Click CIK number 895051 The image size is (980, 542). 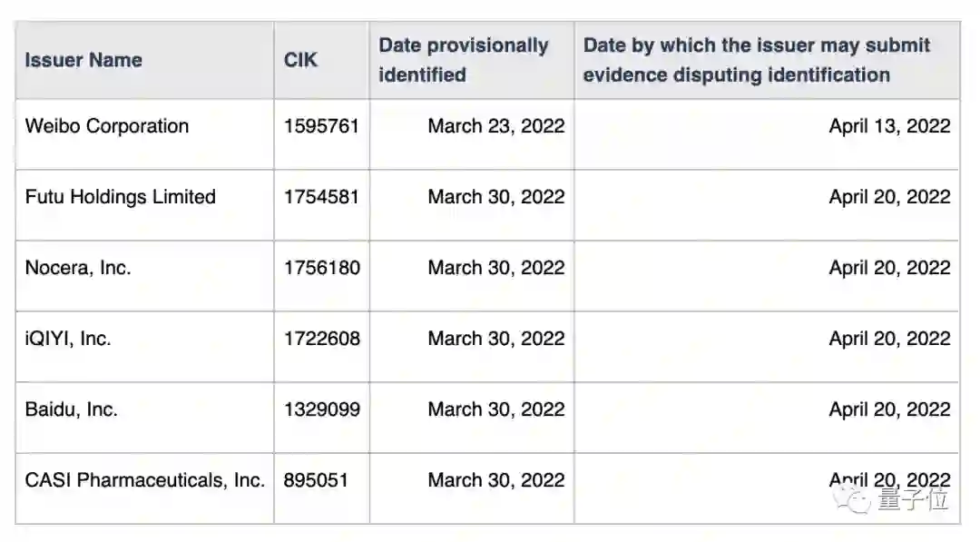316,480
